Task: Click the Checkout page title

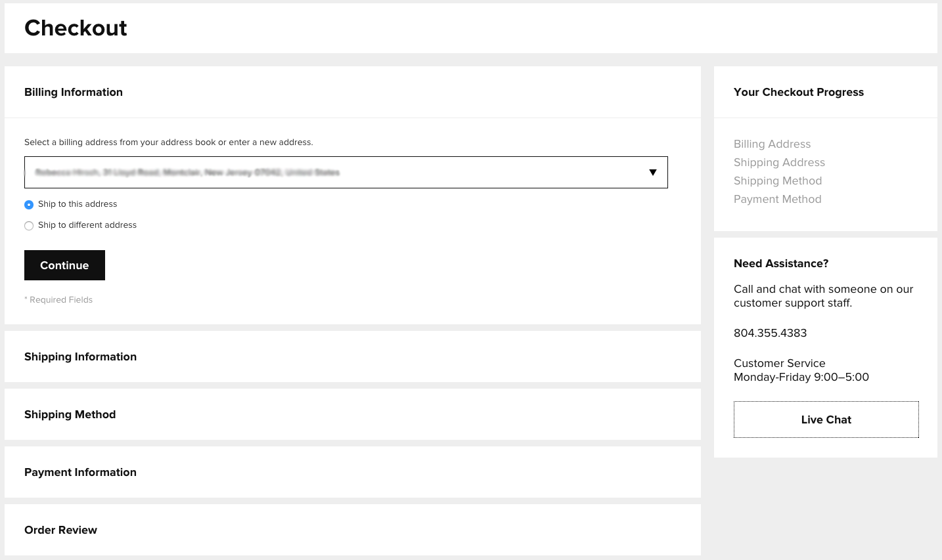Action: (x=76, y=28)
